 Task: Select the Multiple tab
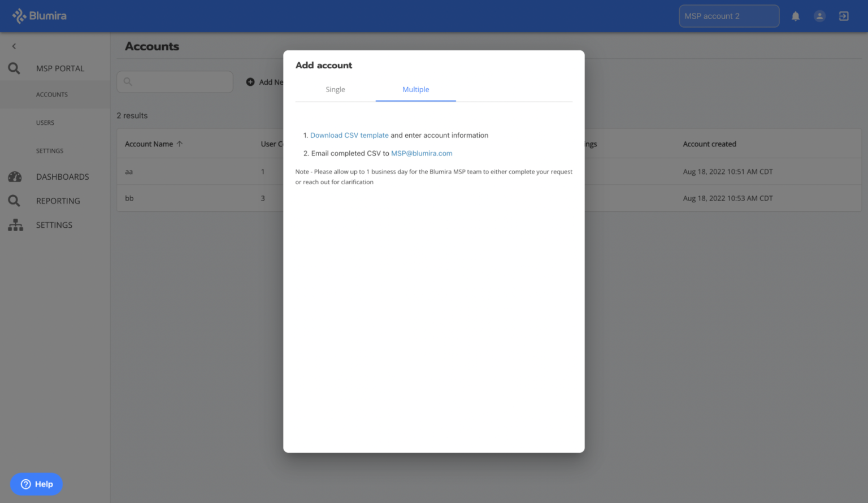tap(415, 89)
